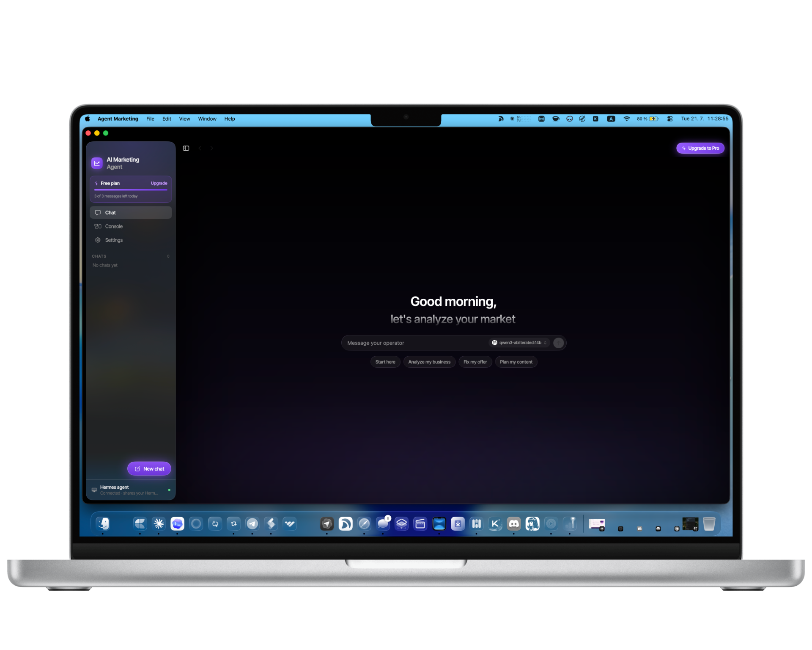Image resolution: width=812 pixels, height=650 pixels.
Task: Click the CHATS section header
Action: tap(99, 256)
